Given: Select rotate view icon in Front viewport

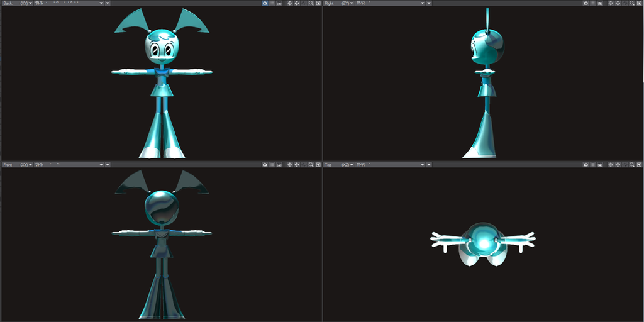Looking at the screenshot, I should tap(304, 164).
